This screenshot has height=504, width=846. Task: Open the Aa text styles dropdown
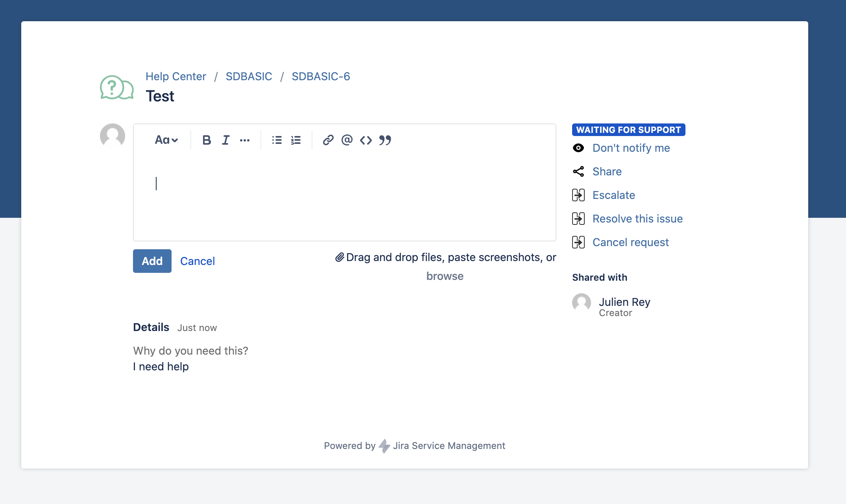tap(166, 140)
